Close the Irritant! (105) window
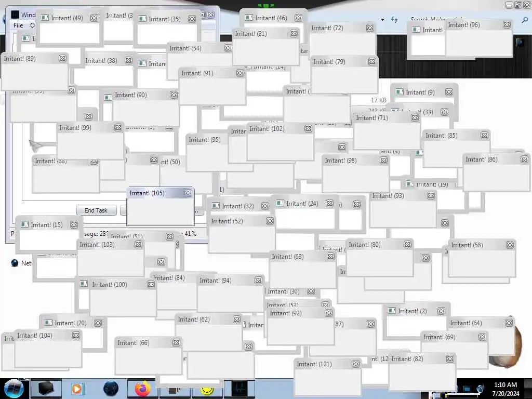This screenshot has width=532, height=399. pos(188,193)
